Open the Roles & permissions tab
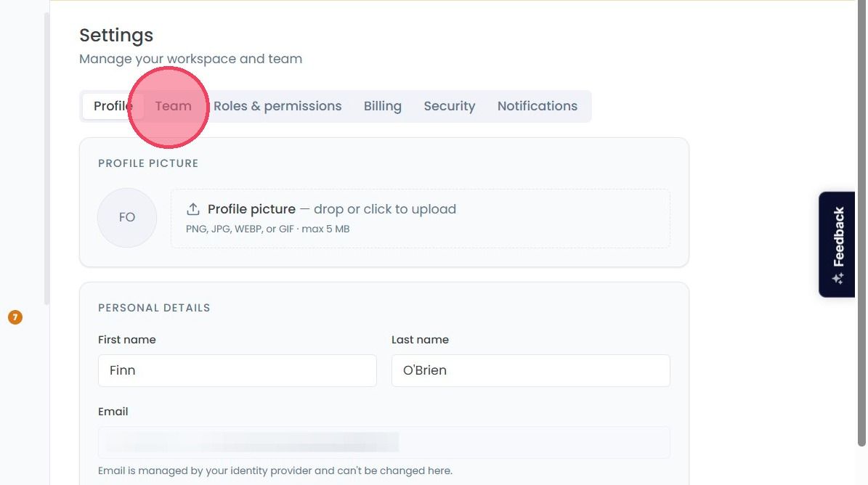The width and height of the screenshot is (868, 485). pyautogui.click(x=277, y=106)
